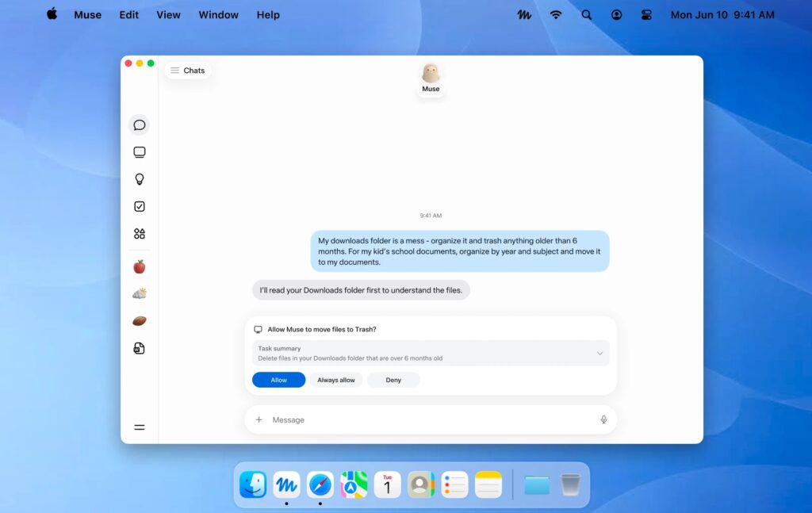Screen dimensions: 812x513
Task: Focus the Message input field
Action: (x=431, y=419)
